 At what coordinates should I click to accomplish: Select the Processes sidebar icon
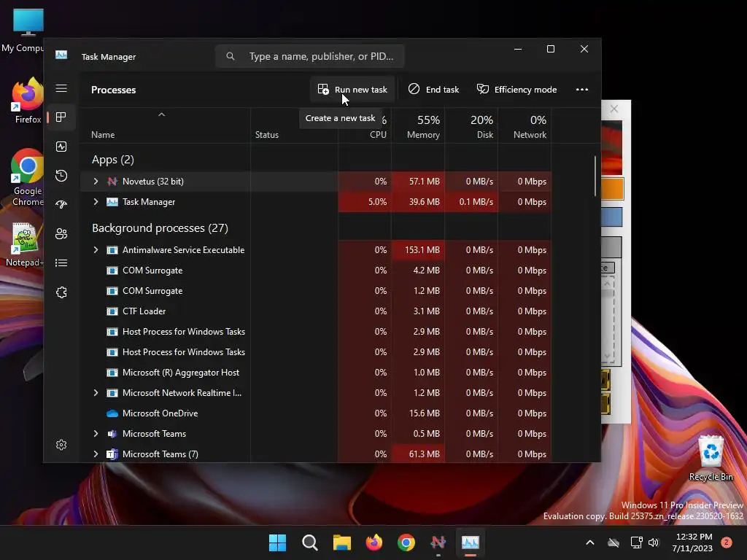point(61,117)
